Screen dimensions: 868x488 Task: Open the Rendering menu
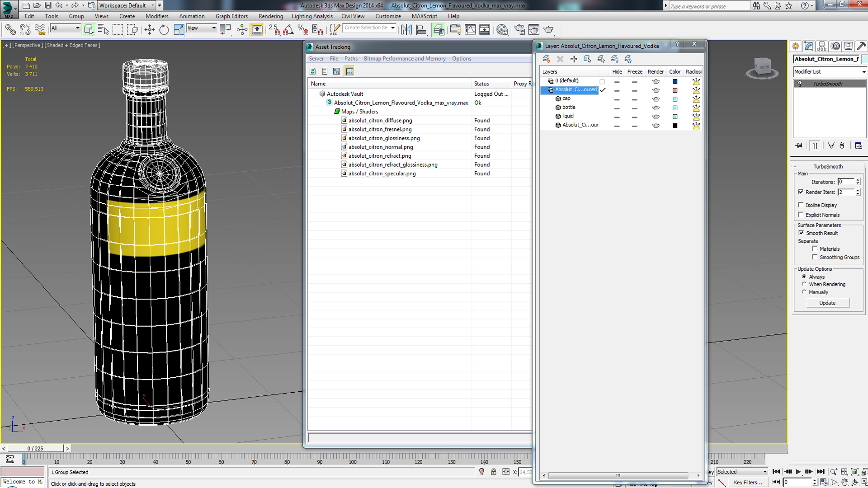(x=270, y=16)
